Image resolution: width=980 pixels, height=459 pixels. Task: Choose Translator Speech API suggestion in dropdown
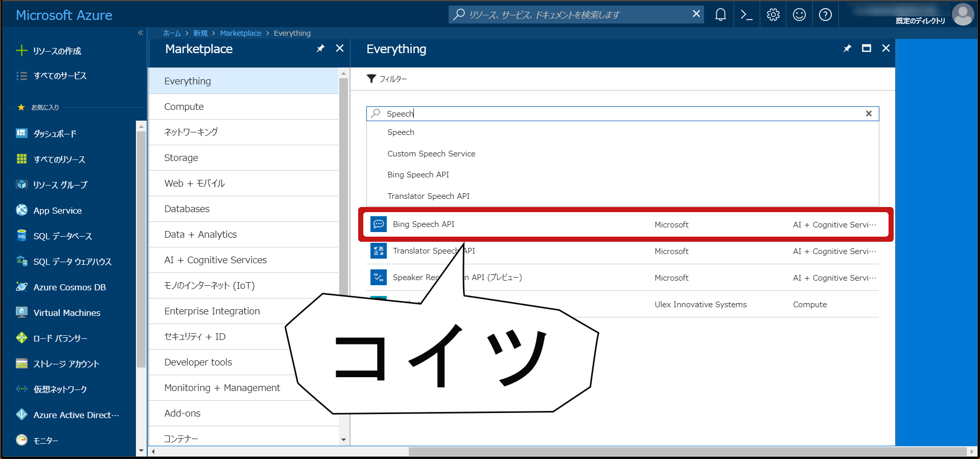(622, 196)
